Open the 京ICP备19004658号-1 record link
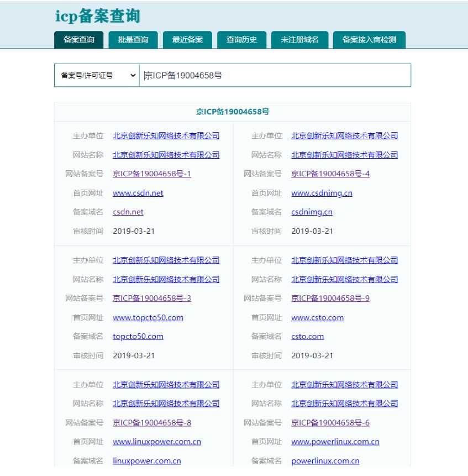The height and width of the screenshot is (476, 468). click(151, 174)
